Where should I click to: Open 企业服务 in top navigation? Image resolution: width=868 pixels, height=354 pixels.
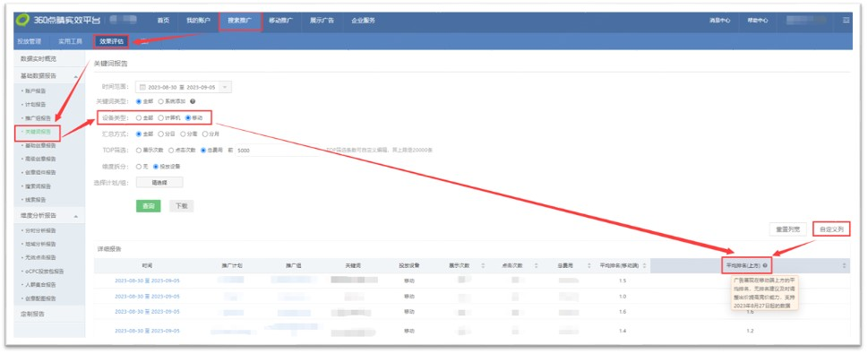click(363, 21)
